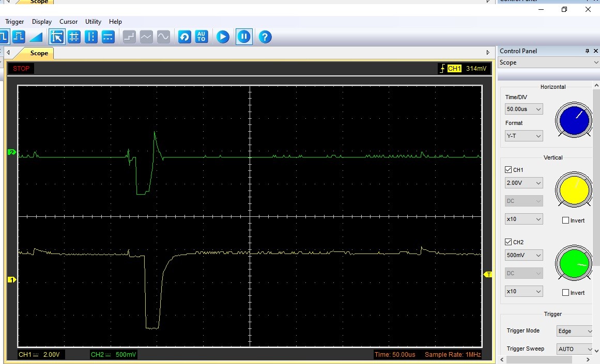Uncheck the CH2 channel checkbox
Image resolution: width=600 pixels, height=364 pixels.
point(509,242)
